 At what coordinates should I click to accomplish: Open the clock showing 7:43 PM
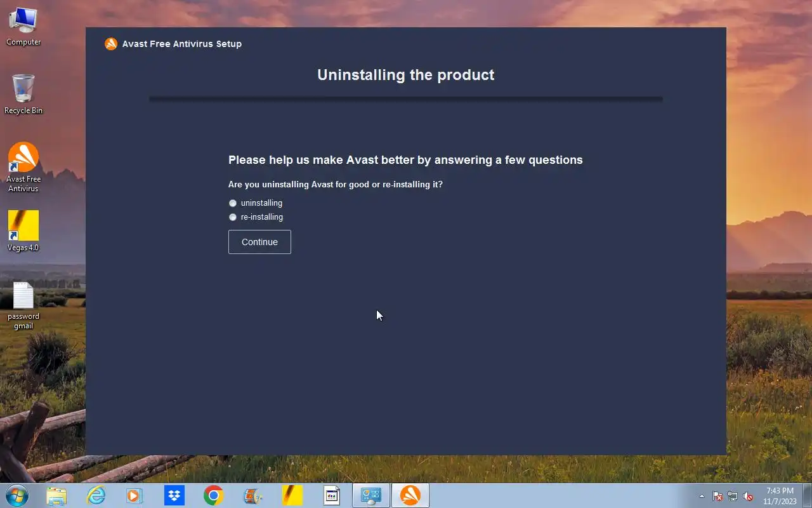click(780, 496)
